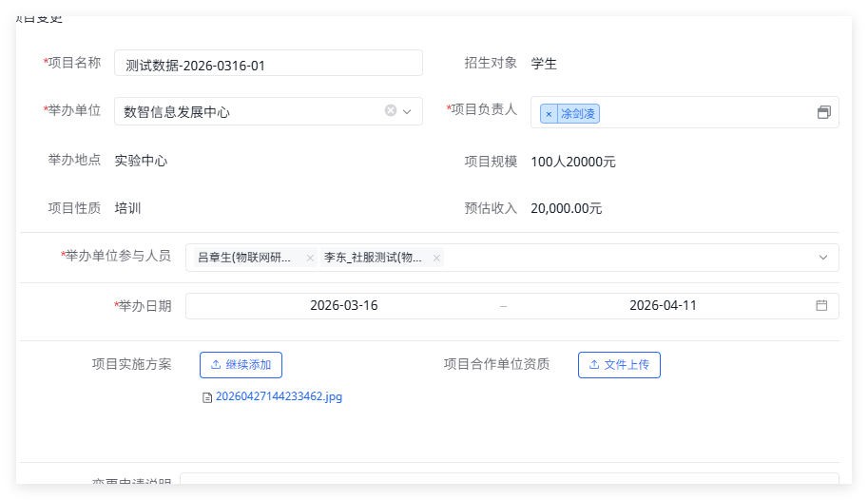Open the person picker icon in 项目负责人
Image resolution: width=868 pixels, height=500 pixels.
[823, 112]
